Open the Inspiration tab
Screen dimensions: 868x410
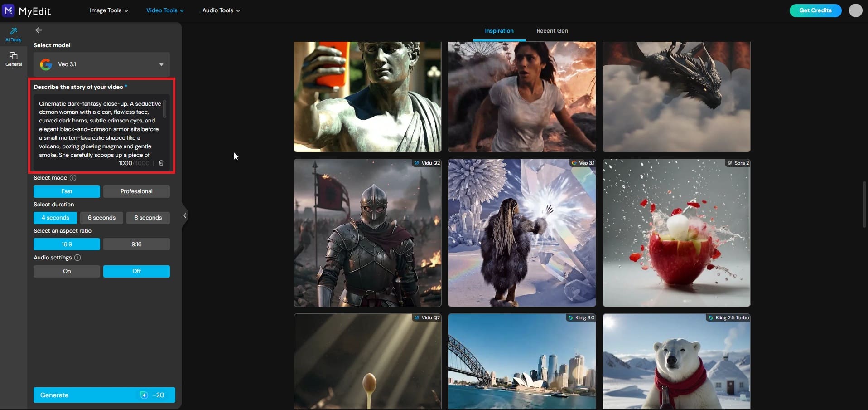point(499,31)
